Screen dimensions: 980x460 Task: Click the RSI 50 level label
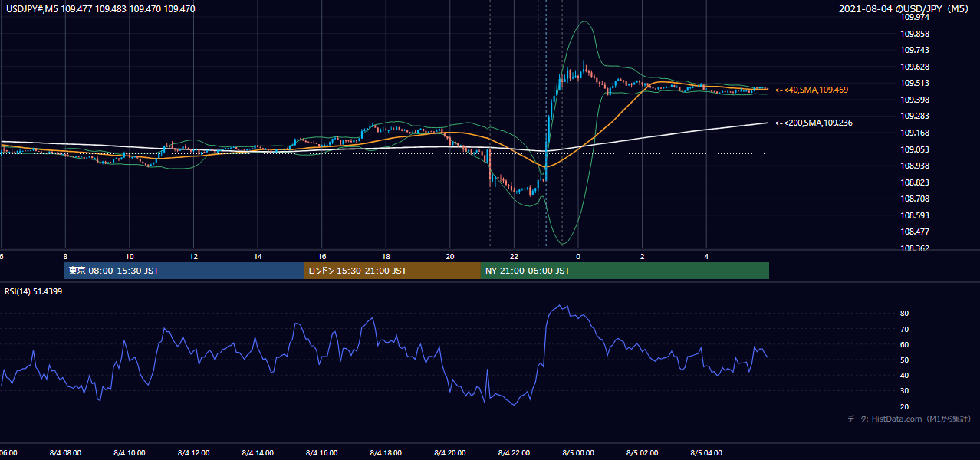[905, 360]
